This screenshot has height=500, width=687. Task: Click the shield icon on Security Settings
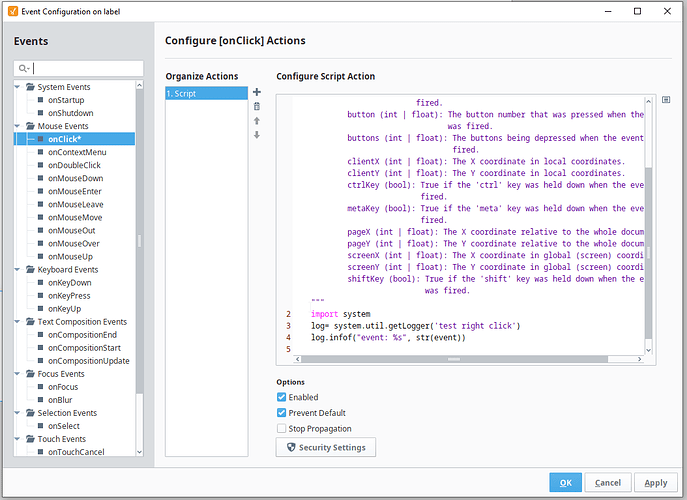click(291, 447)
